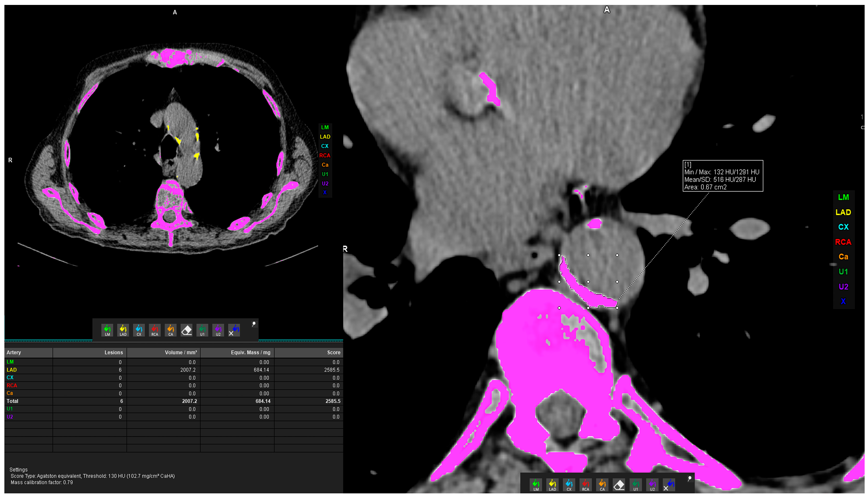868x497 pixels.
Task: Pick the eraser tool in left overview toolbar
Action: pyautogui.click(x=186, y=330)
